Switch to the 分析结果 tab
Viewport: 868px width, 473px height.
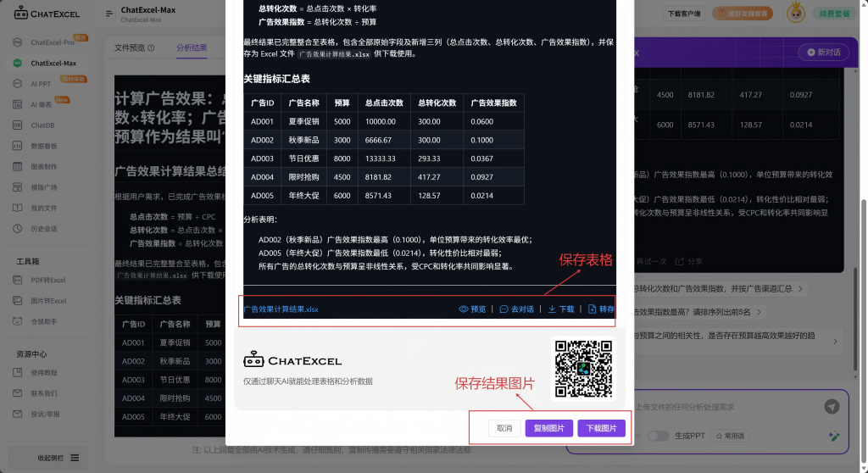[192, 47]
